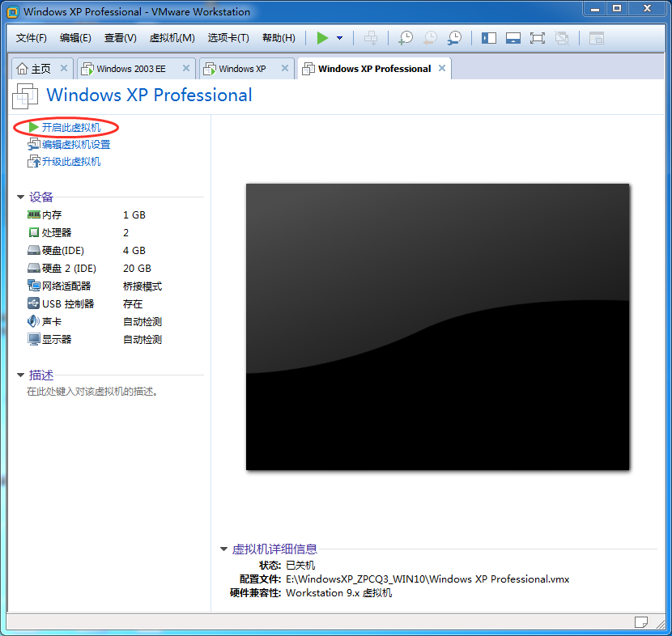Click the green power-on toolbar button
672x636 pixels.
click(323, 38)
